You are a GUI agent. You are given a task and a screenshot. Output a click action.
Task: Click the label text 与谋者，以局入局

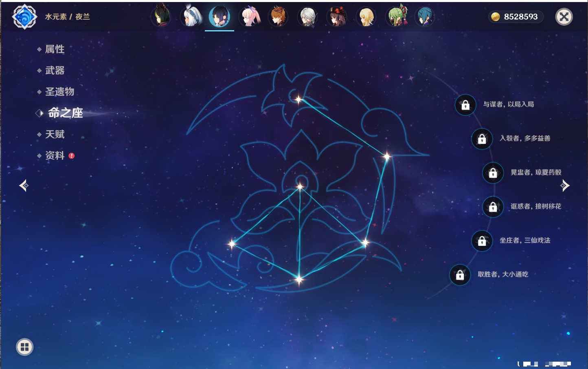click(509, 104)
